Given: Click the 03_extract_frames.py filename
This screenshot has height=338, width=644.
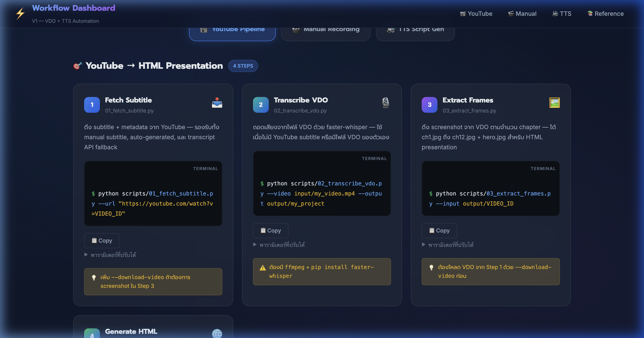Looking at the screenshot, I should [469, 111].
